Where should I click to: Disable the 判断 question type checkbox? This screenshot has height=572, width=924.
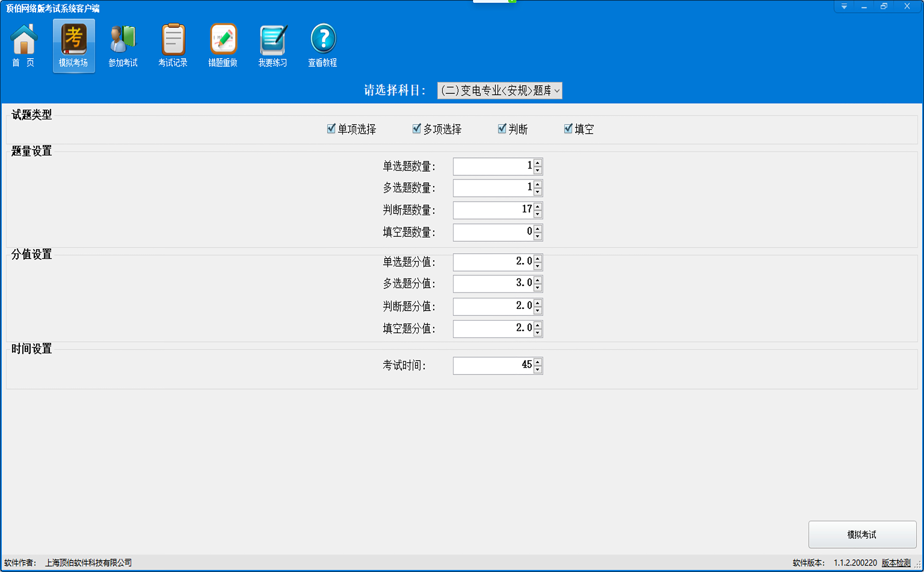click(502, 129)
